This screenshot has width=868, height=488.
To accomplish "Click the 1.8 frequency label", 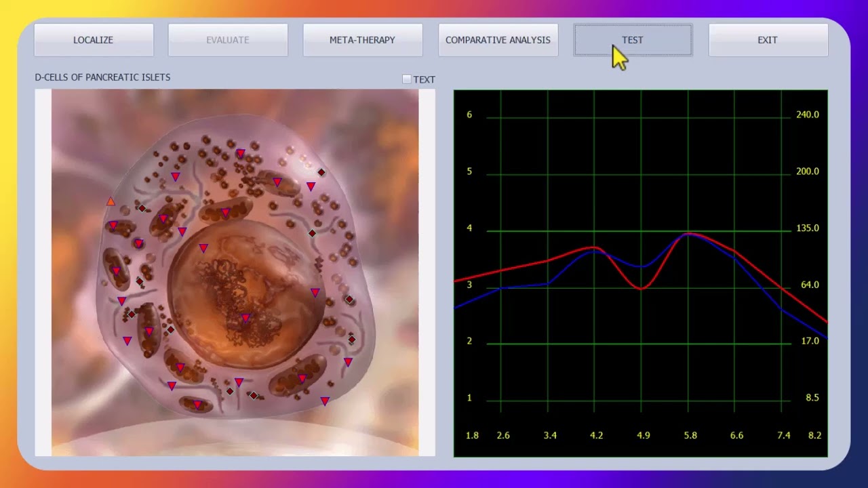I will tap(472, 435).
